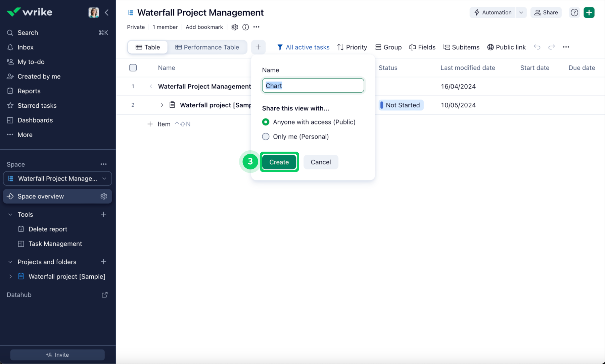Select Anyone with access (Public) option
605x364 pixels.
(x=266, y=122)
